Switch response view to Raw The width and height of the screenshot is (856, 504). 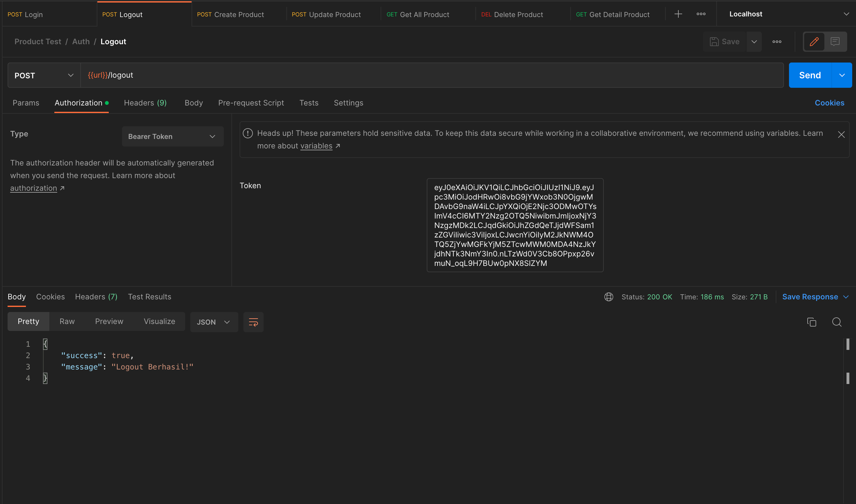point(67,321)
